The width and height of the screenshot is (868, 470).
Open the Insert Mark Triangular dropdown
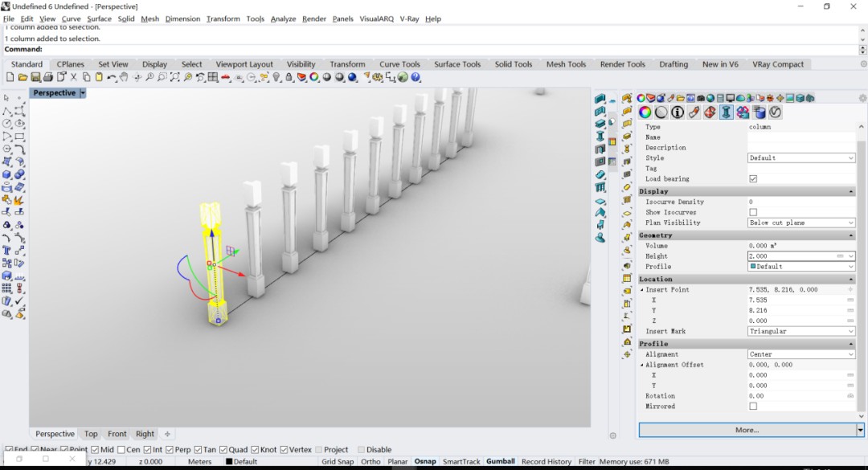tap(800, 331)
